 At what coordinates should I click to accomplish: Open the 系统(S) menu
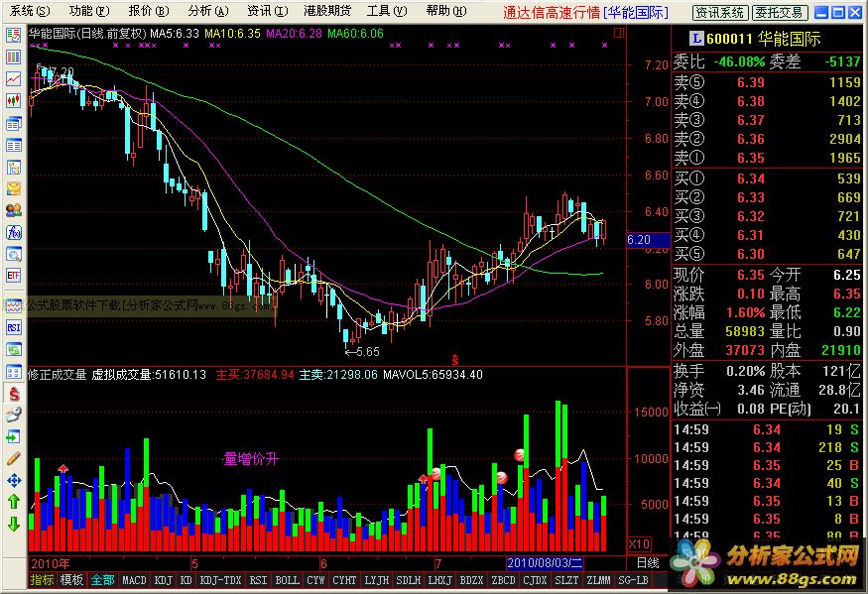tap(30, 11)
